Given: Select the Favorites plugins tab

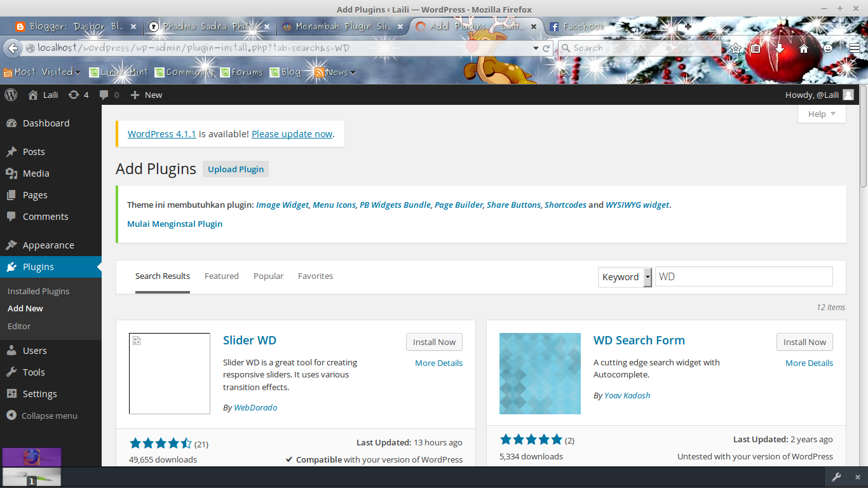Looking at the screenshot, I should [x=315, y=276].
